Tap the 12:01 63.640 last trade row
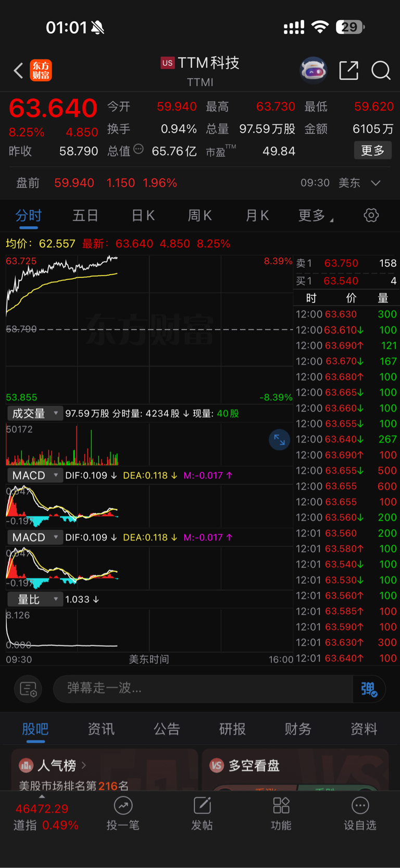Image resolution: width=400 pixels, height=868 pixels. [346, 658]
